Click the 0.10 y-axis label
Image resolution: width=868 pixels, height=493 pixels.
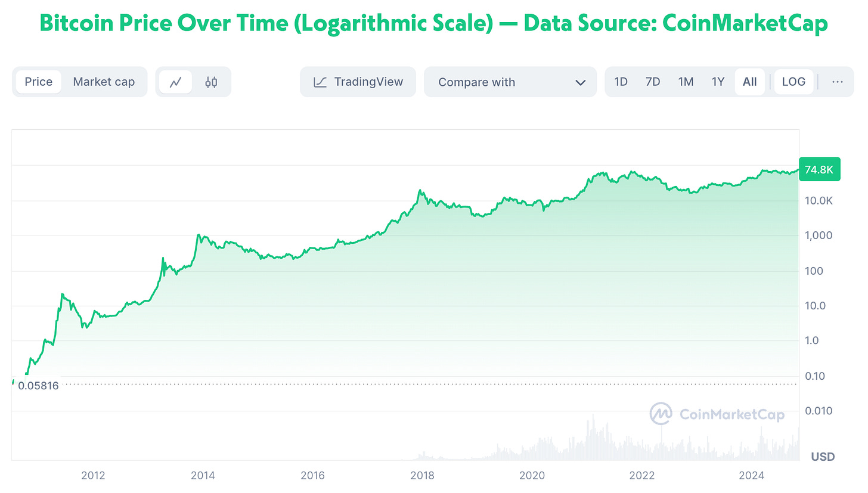coord(815,376)
